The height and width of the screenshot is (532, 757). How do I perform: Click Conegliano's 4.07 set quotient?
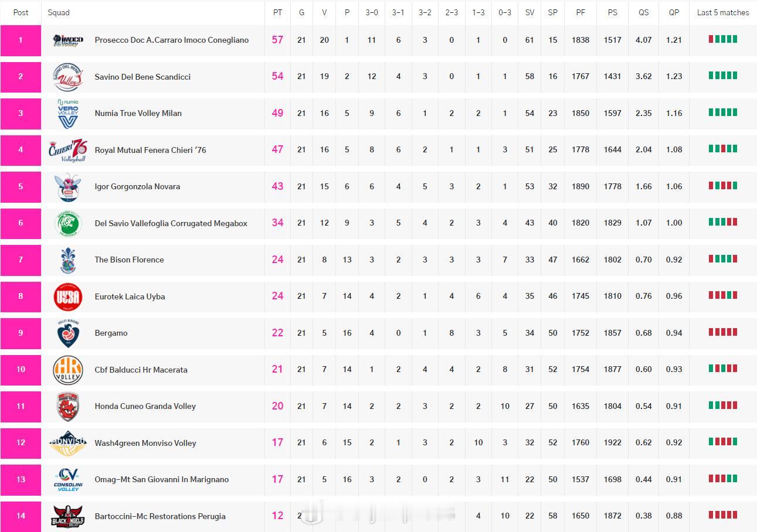644,40
